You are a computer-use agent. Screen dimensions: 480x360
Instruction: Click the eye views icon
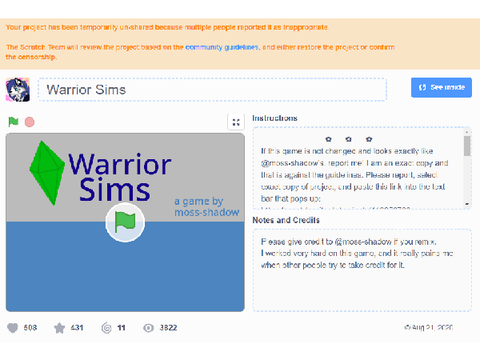[148, 328]
